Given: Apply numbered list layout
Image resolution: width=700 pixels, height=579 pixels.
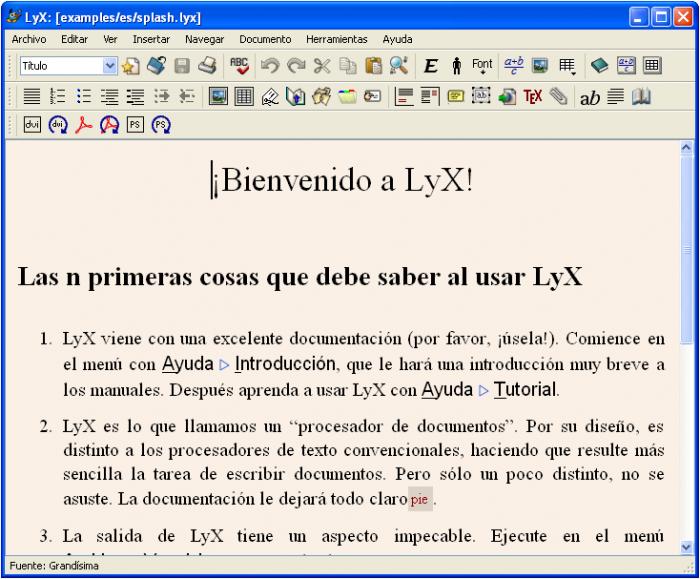Looking at the screenshot, I should tap(58, 96).
